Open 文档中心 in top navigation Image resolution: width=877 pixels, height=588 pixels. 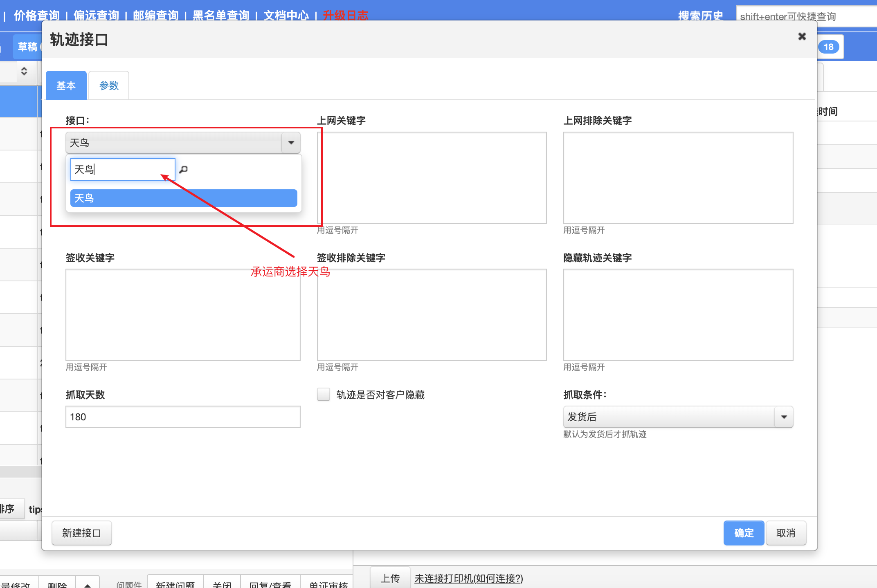286,16
